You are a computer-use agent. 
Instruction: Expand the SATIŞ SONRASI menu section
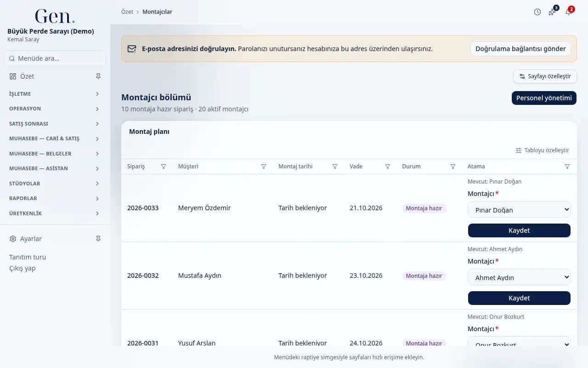[x=55, y=124]
